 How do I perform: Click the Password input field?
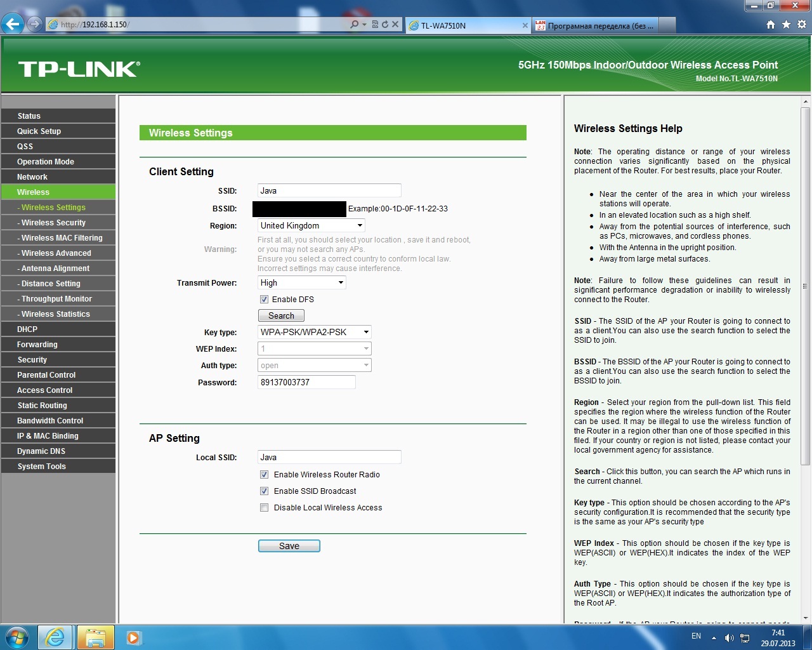coord(306,382)
